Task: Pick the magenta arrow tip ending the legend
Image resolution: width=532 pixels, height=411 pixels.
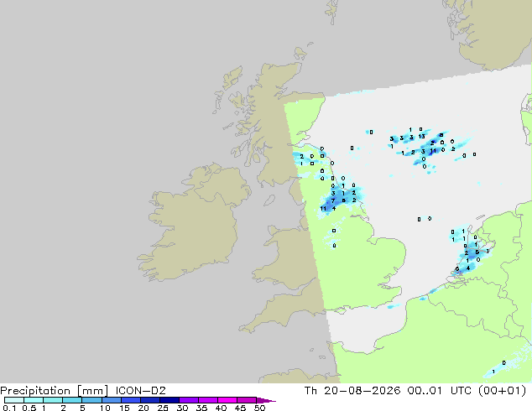Action: click(x=266, y=400)
